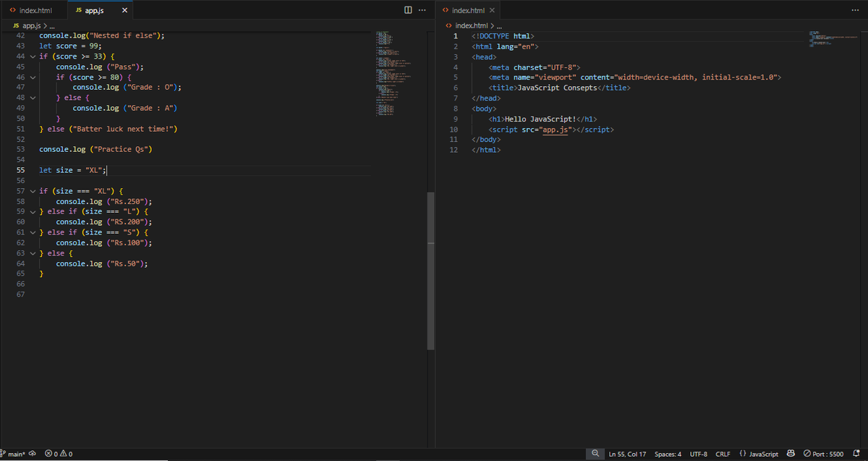The image size is (868, 461).
Task: Click the DOCTYPE html line in index.html
Action: pos(503,36)
